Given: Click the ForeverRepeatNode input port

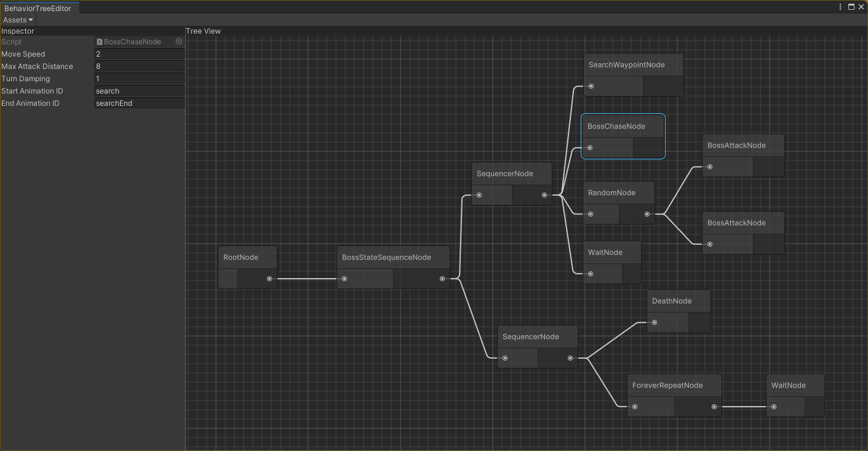Looking at the screenshot, I should point(635,407).
